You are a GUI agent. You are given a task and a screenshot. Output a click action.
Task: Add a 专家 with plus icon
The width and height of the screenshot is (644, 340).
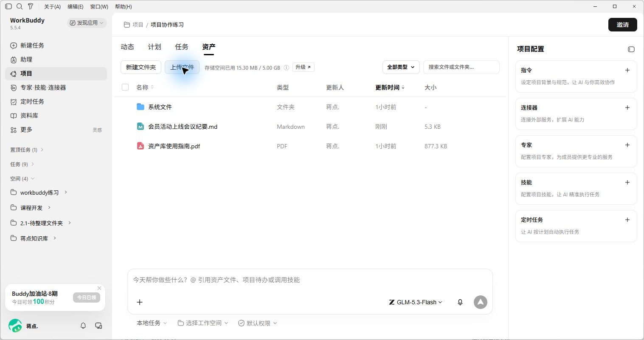(627, 145)
